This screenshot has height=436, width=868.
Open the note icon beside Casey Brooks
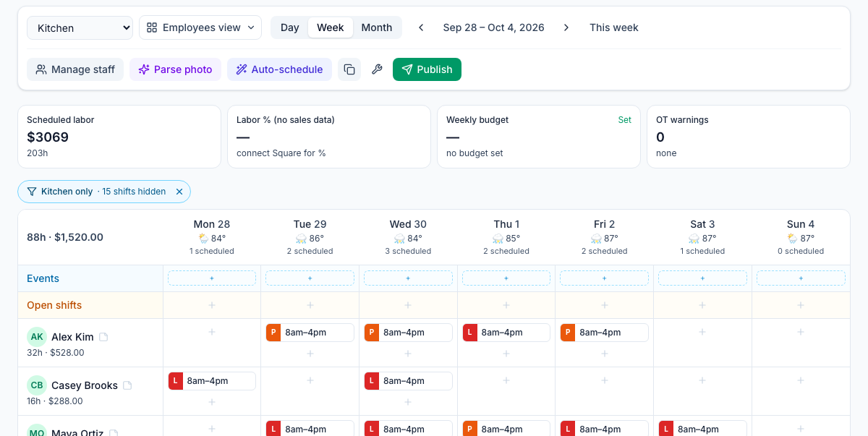pos(127,385)
